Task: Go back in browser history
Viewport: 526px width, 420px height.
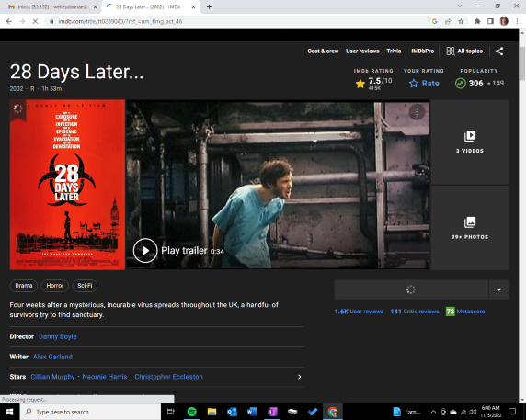Action: click(9, 21)
